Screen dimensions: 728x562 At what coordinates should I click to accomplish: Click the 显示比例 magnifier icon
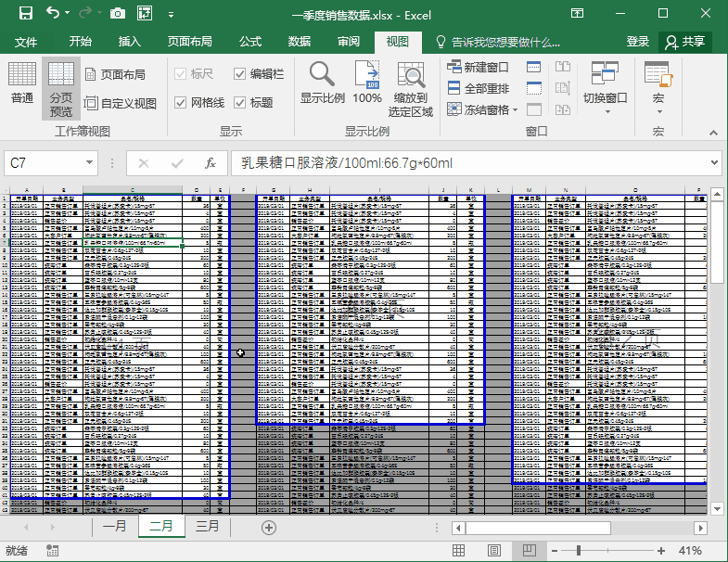pos(322,82)
